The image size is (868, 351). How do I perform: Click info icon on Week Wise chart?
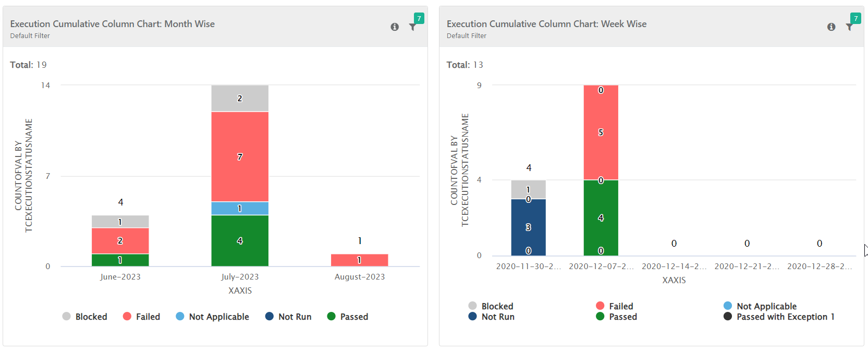tap(831, 27)
